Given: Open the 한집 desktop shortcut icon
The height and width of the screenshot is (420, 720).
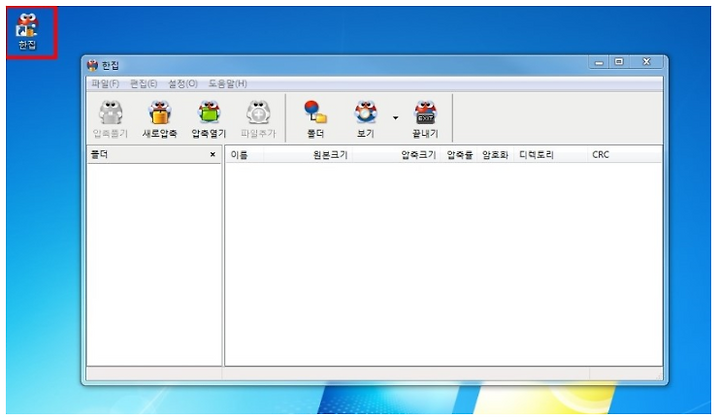Looking at the screenshot, I should [x=27, y=31].
